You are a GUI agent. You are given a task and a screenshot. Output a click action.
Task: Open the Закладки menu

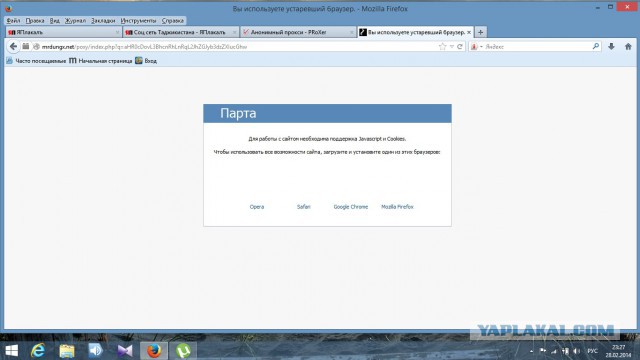click(x=103, y=20)
